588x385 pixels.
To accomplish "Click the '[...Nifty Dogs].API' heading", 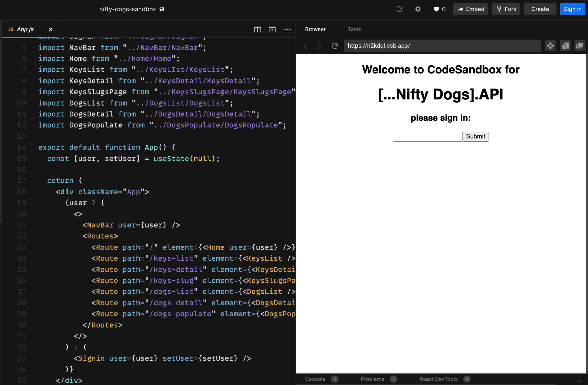I will pos(441,94).
